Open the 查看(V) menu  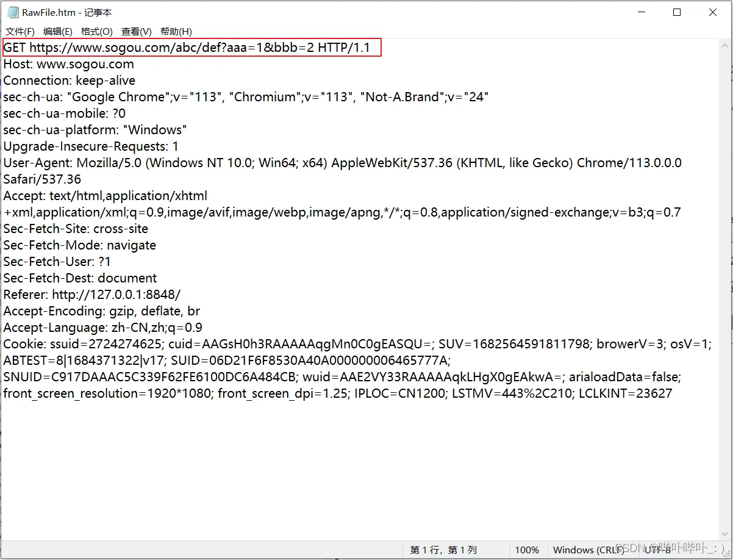[x=137, y=32]
